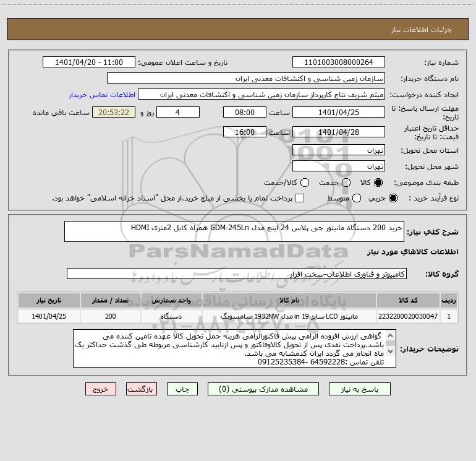
Task: Select the کالا radio button
Action: pyautogui.click(x=378, y=183)
